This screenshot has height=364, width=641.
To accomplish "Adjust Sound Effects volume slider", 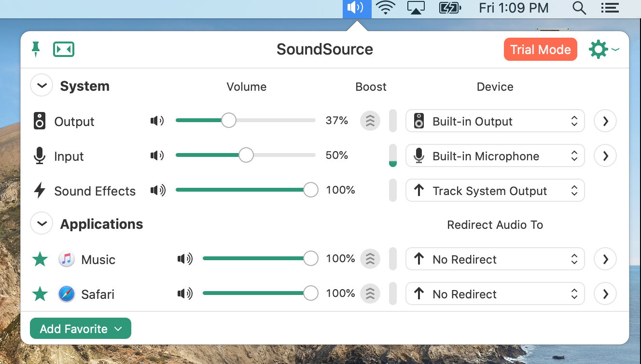I will 247,190.
